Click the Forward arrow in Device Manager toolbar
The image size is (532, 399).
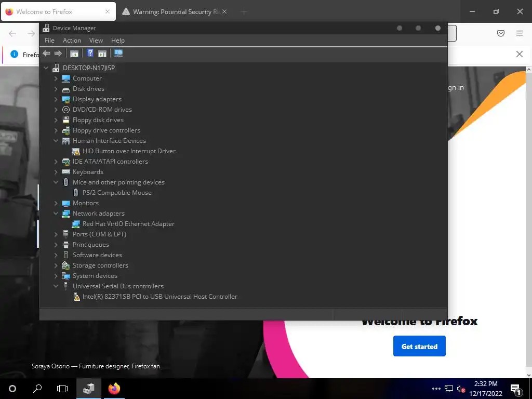point(58,54)
